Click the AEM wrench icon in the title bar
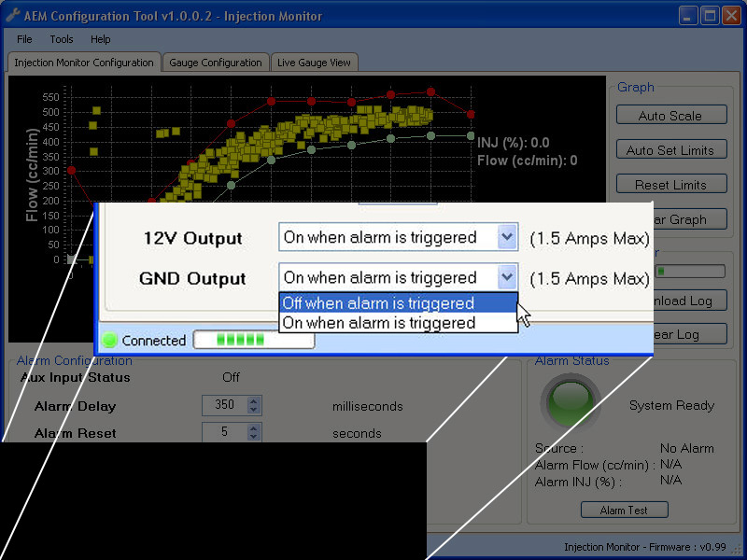The image size is (747, 560). coord(12,16)
